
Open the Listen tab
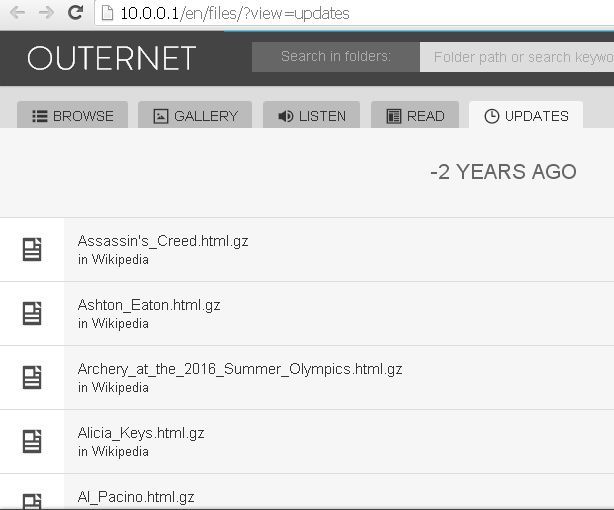[x=311, y=115]
